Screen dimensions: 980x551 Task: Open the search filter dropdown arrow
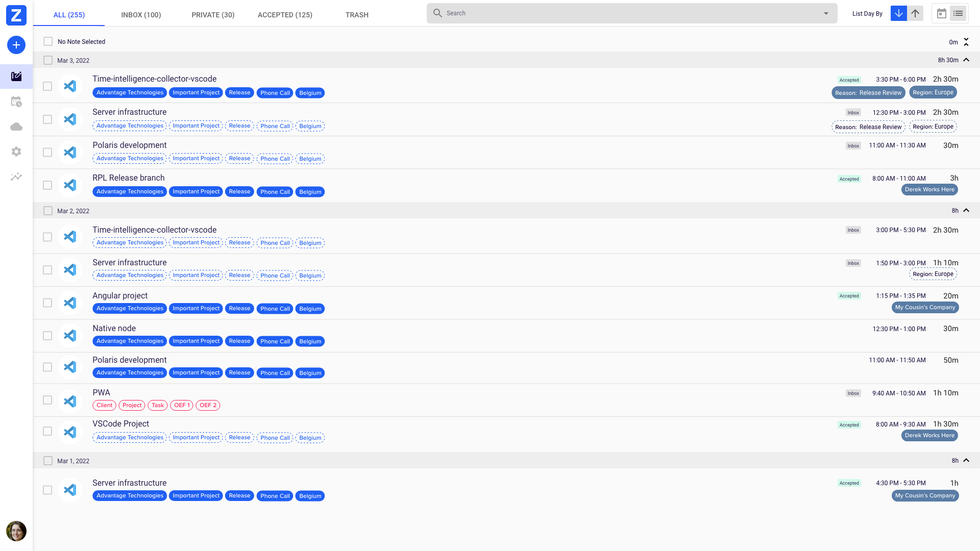tap(826, 13)
